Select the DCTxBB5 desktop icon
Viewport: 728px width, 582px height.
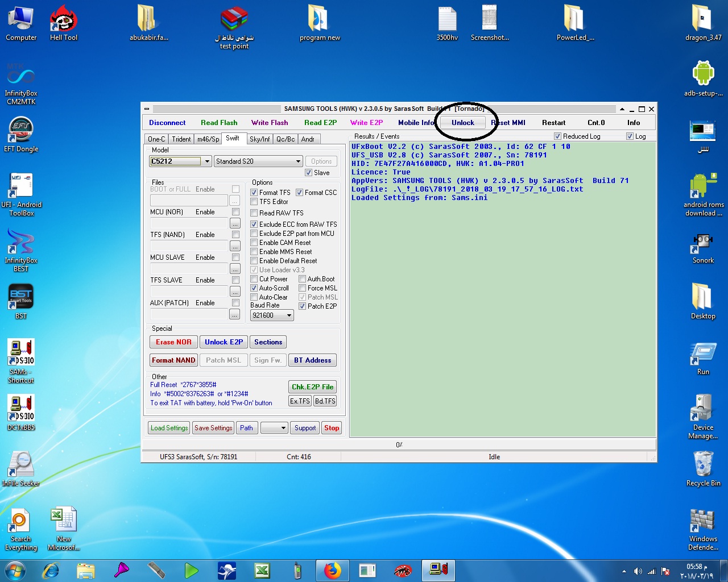21,413
